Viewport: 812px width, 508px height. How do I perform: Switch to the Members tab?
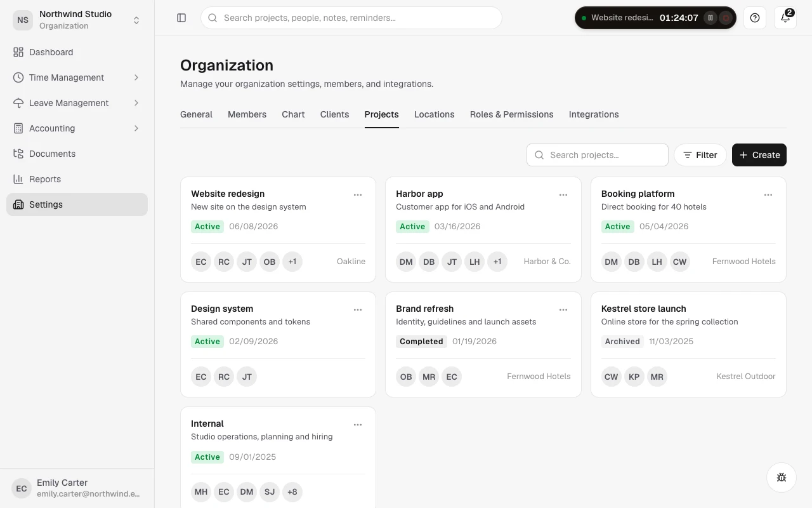[x=247, y=114]
